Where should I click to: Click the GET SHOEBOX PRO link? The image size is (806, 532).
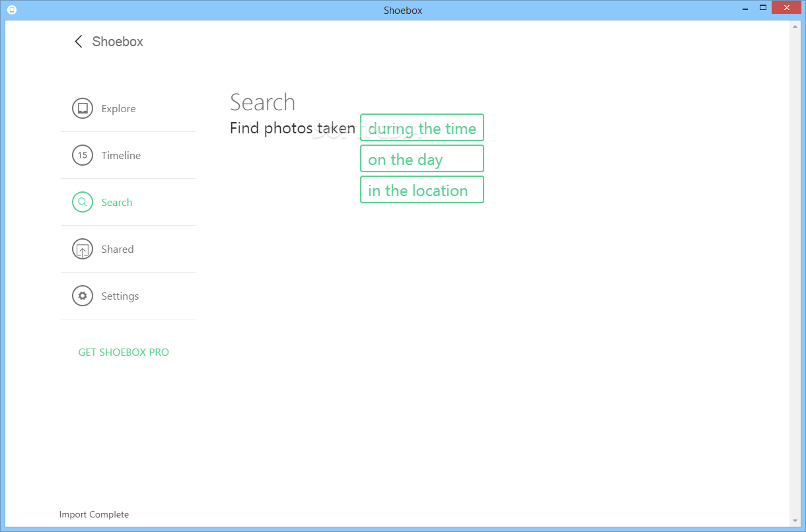click(x=124, y=352)
